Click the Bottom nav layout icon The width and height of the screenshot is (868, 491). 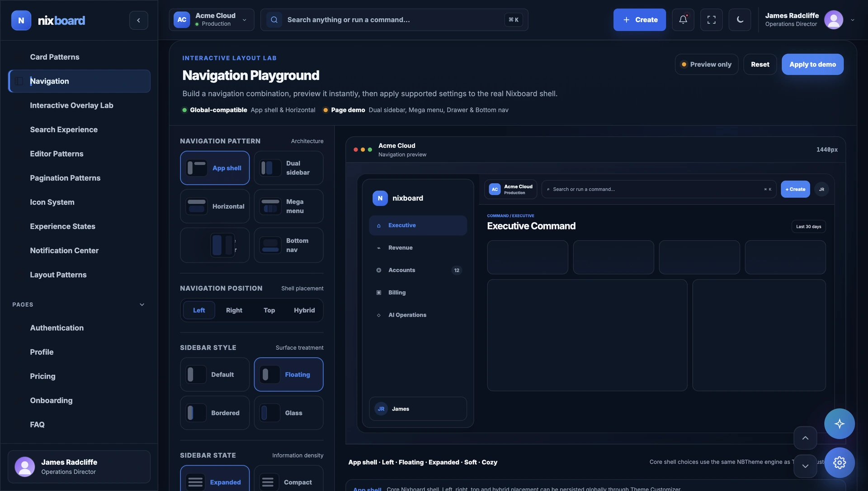(270, 245)
